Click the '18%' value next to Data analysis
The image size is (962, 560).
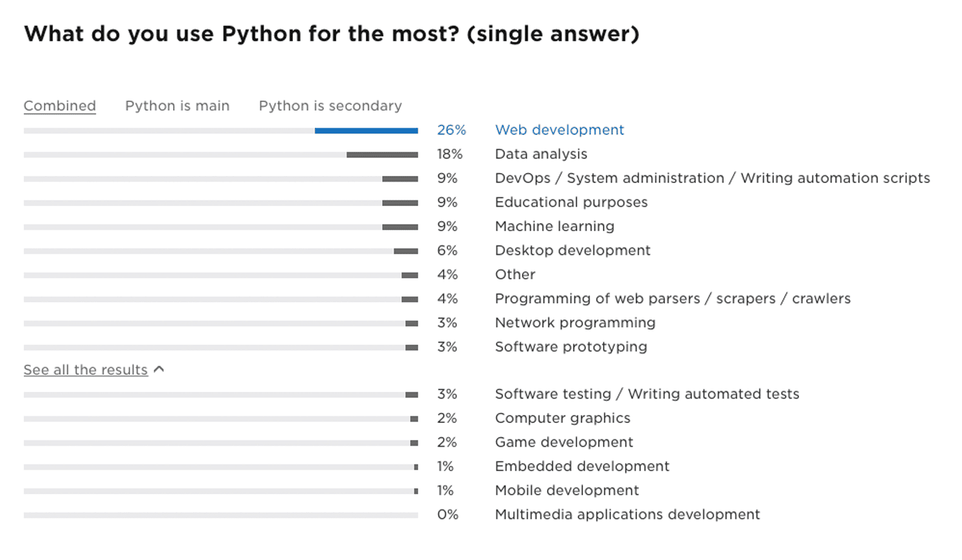451,154
